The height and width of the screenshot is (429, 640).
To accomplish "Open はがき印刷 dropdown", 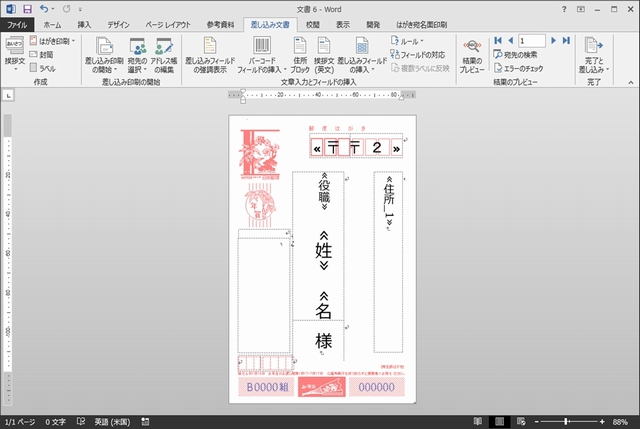I will click(52, 41).
